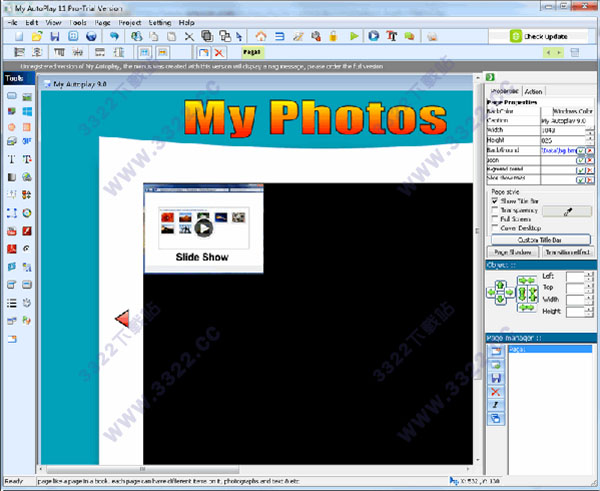Click the Caption value field
Screen dimensions: 600x491
point(567,121)
